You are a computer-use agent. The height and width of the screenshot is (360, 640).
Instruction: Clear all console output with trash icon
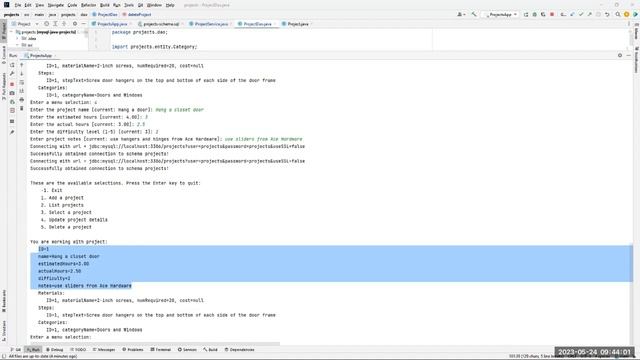(22, 108)
